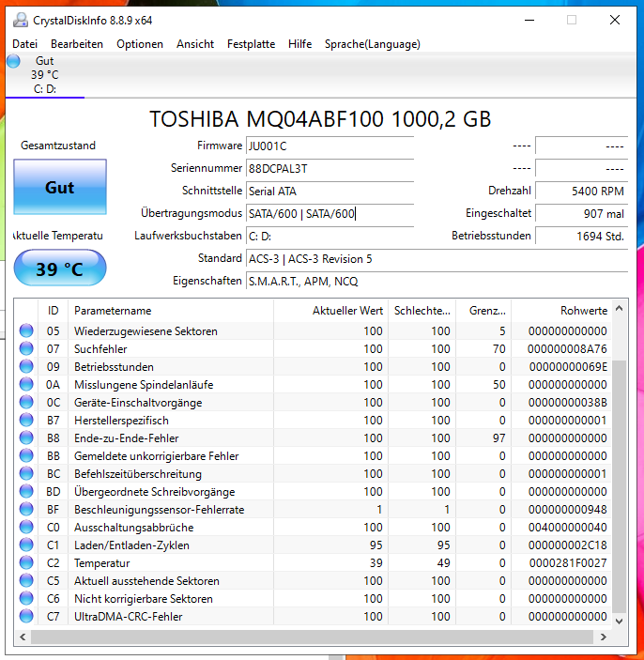
Task: Click the Drehzahl value 5400 RPM
Action: pos(582,192)
